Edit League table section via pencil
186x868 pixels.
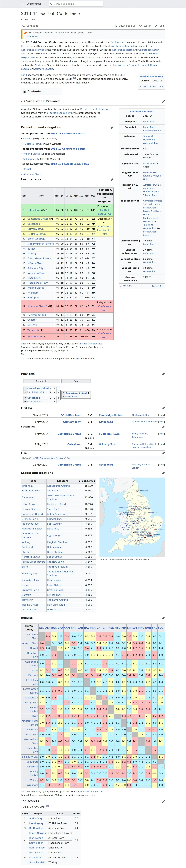click(x=112, y=180)
